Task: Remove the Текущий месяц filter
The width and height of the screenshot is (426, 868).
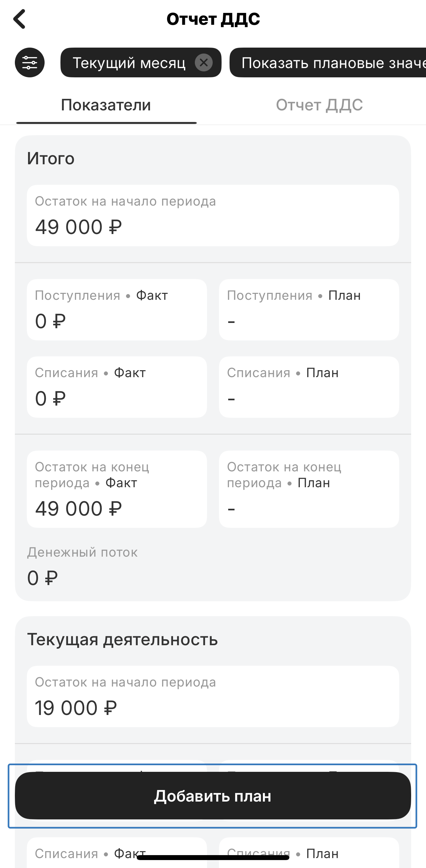Action: [x=203, y=63]
